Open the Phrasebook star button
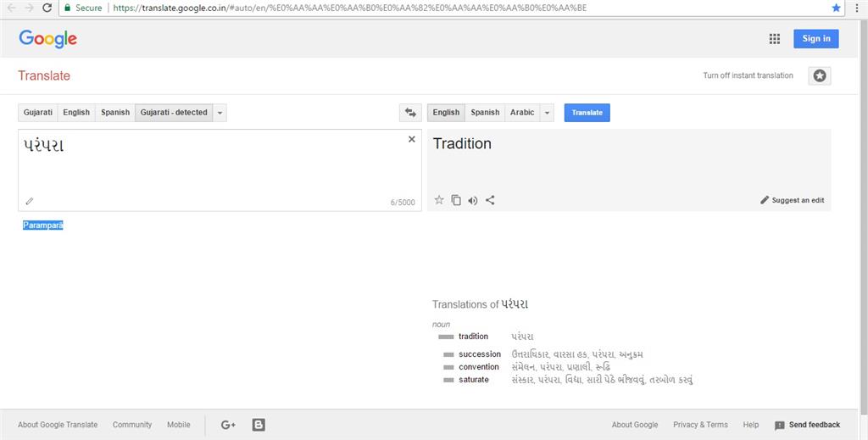868x440 pixels. pos(820,75)
